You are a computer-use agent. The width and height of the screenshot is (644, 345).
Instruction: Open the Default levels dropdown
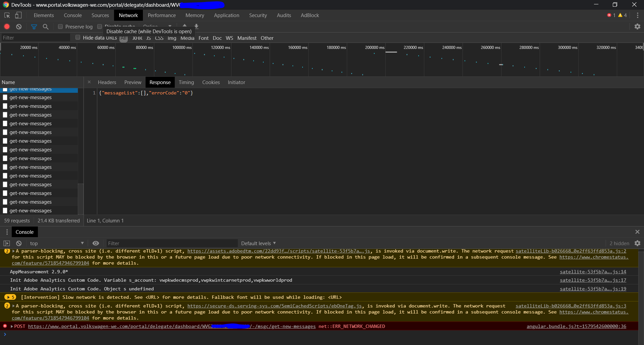pyautogui.click(x=258, y=244)
